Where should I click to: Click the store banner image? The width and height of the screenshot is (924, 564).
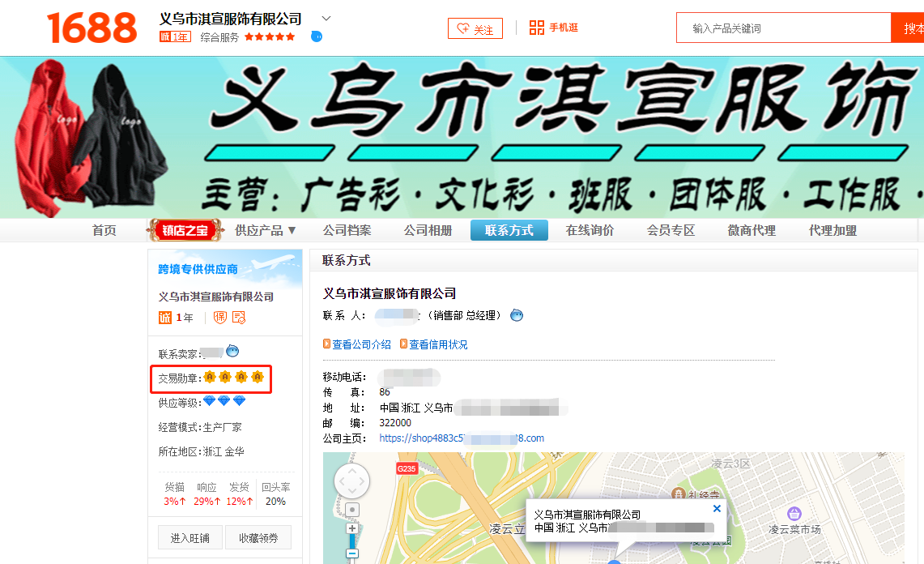pyautogui.click(x=462, y=138)
